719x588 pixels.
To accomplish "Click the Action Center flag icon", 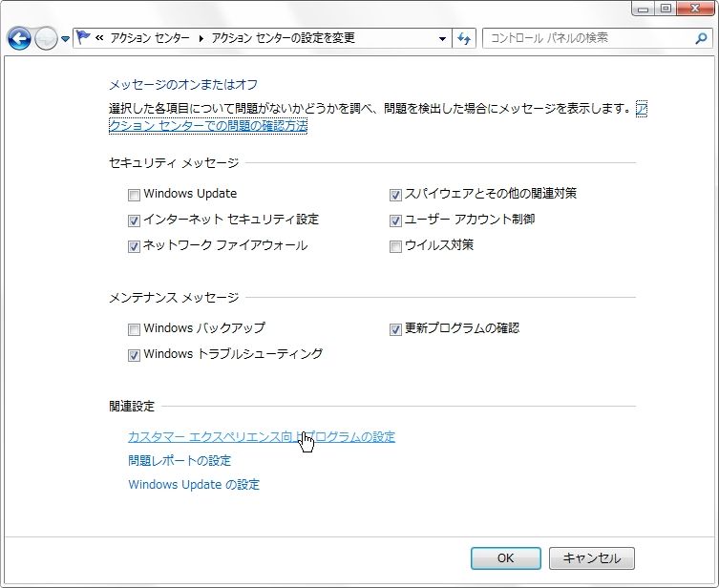I will [x=83, y=37].
